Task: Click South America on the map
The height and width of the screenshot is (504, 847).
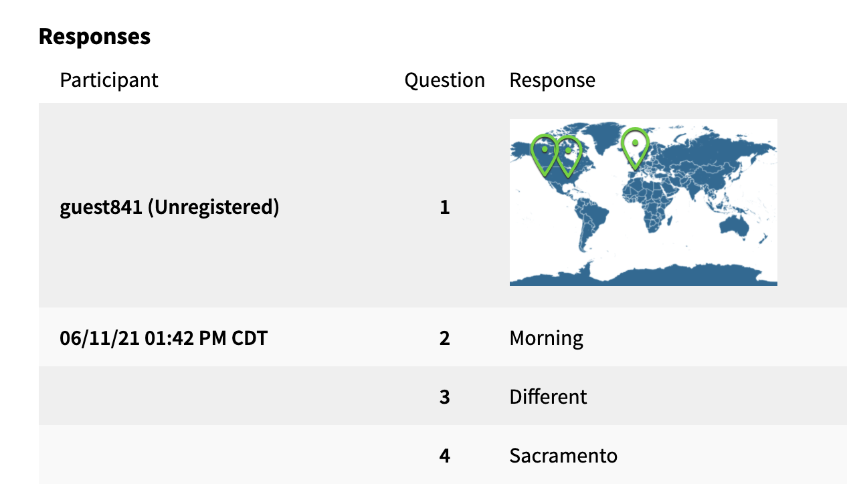Action: tap(594, 224)
